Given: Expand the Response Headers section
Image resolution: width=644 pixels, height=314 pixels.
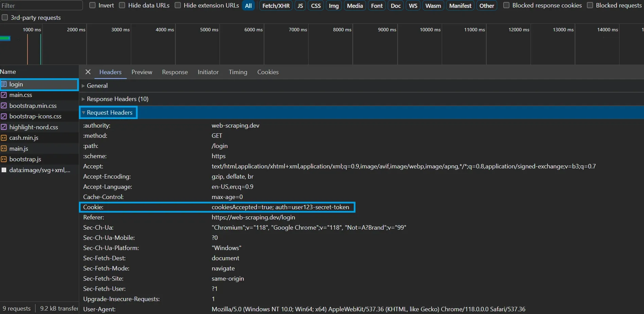Looking at the screenshot, I should point(84,99).
